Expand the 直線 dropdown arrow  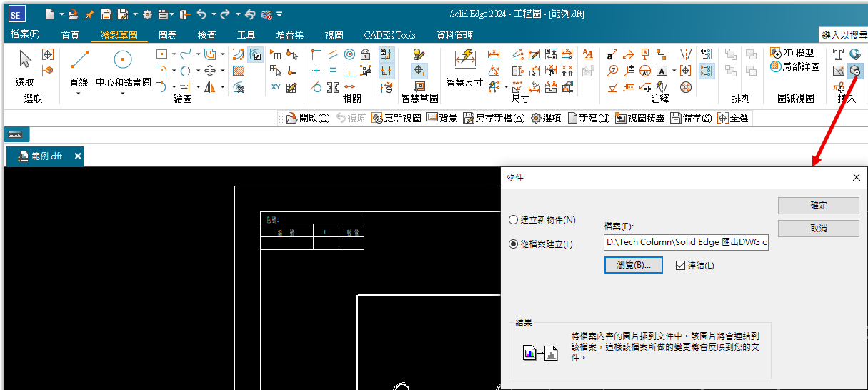79,93
